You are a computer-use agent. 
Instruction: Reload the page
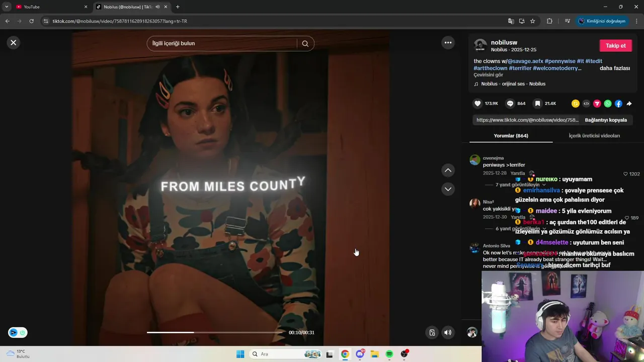[x=31, y=21]
